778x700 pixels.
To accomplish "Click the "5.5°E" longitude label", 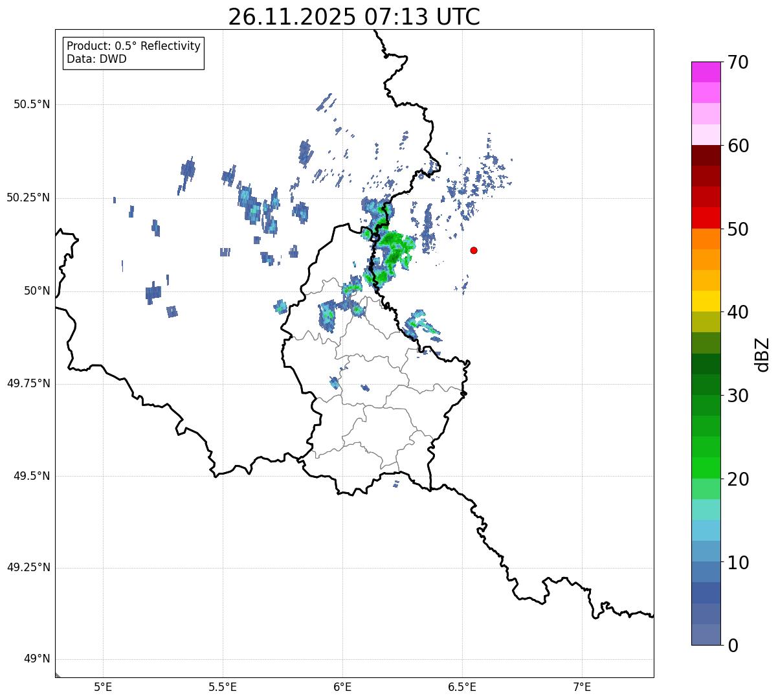I will point(223,686).
